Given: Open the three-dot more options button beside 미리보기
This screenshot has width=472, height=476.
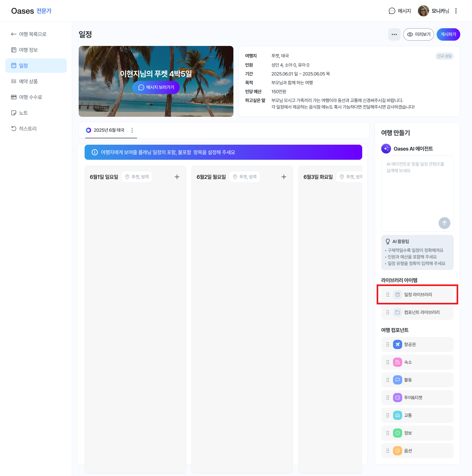Looking at the screenshot, I should point(394,34).
